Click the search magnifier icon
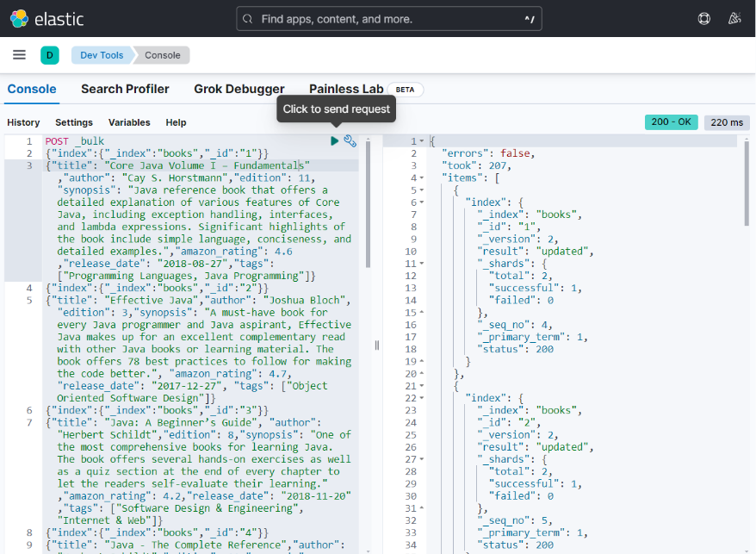756x554 pixels. click(x=247, y=19)
